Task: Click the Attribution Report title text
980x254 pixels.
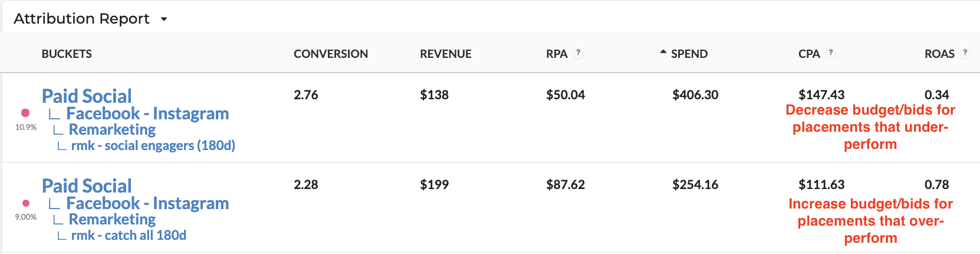Action: [x=81, y=19]
